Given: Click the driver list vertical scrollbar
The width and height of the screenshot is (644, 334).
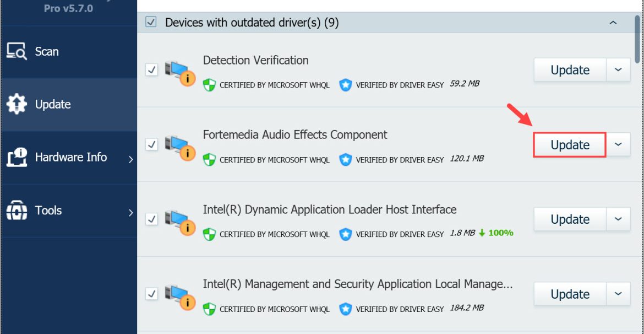Looking at the screenshot, I should [637, 39].
